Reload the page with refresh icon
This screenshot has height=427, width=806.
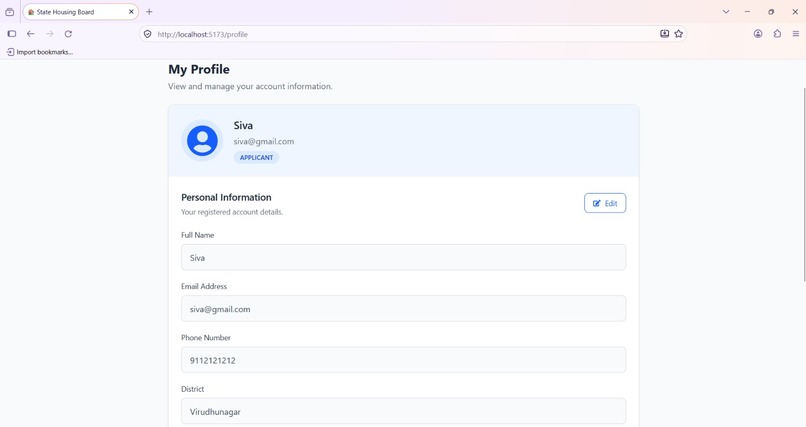68,34
